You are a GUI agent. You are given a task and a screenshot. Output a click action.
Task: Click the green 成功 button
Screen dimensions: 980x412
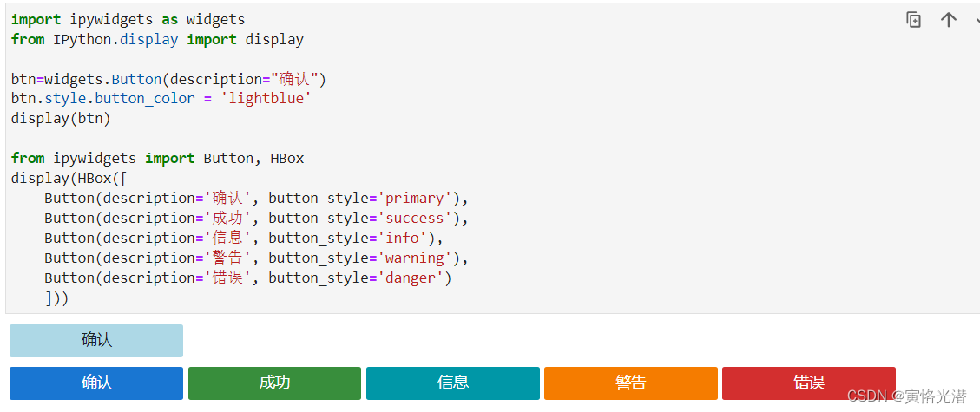tap(274, 383)
